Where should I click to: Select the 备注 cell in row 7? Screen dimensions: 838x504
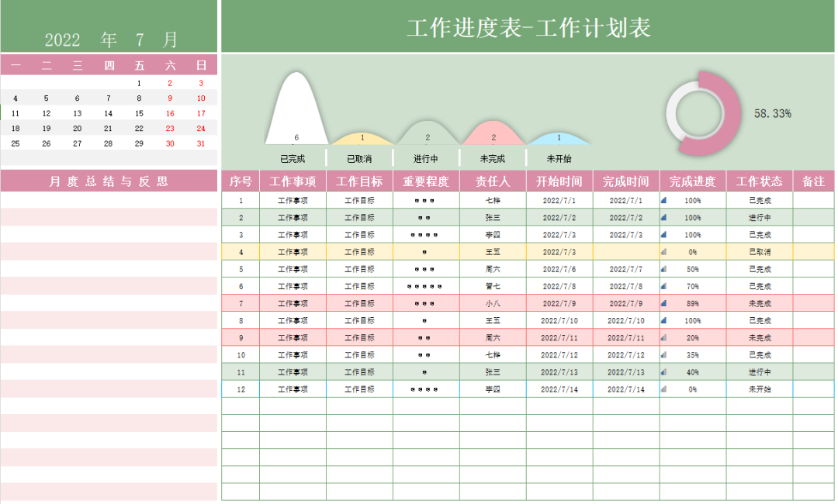coord(813,303)
